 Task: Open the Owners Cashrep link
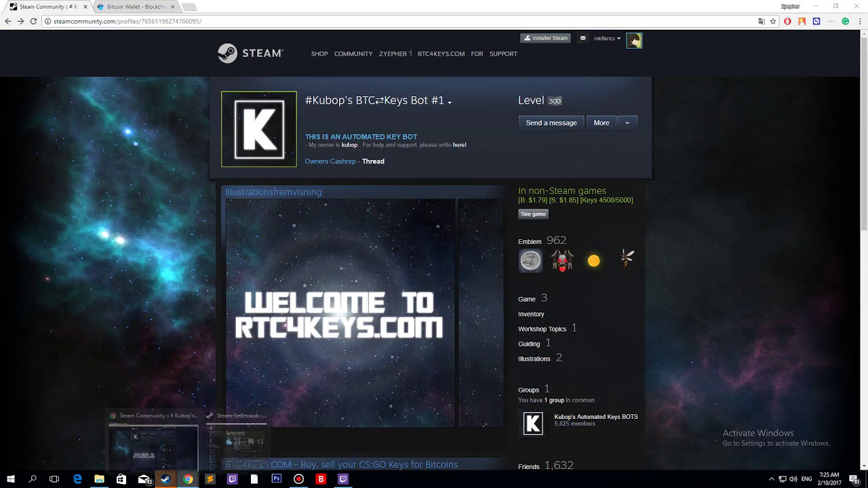click(x=330, y=161)
